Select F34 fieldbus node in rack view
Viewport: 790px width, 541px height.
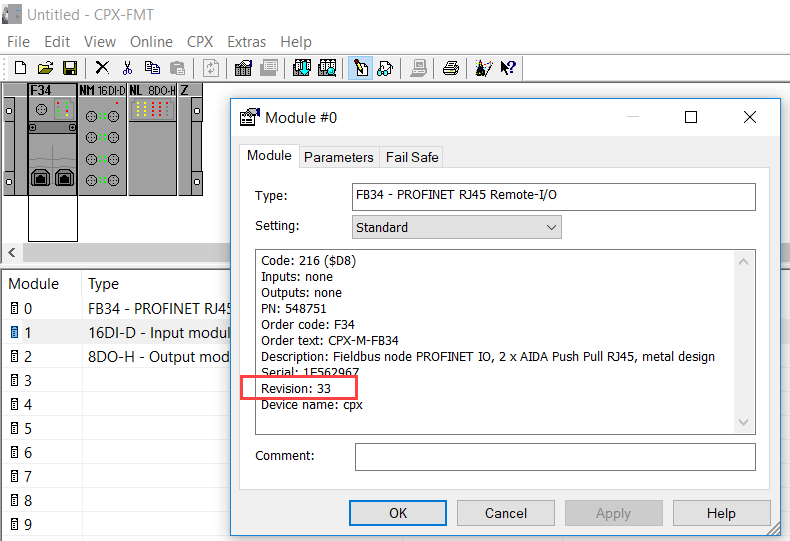52,140
